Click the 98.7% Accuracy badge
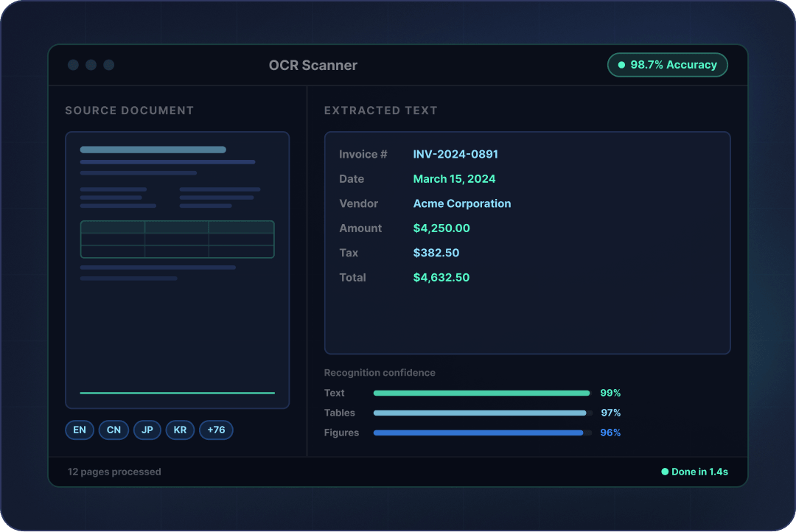This screenshot has height=532, width=796. (668, 65)
